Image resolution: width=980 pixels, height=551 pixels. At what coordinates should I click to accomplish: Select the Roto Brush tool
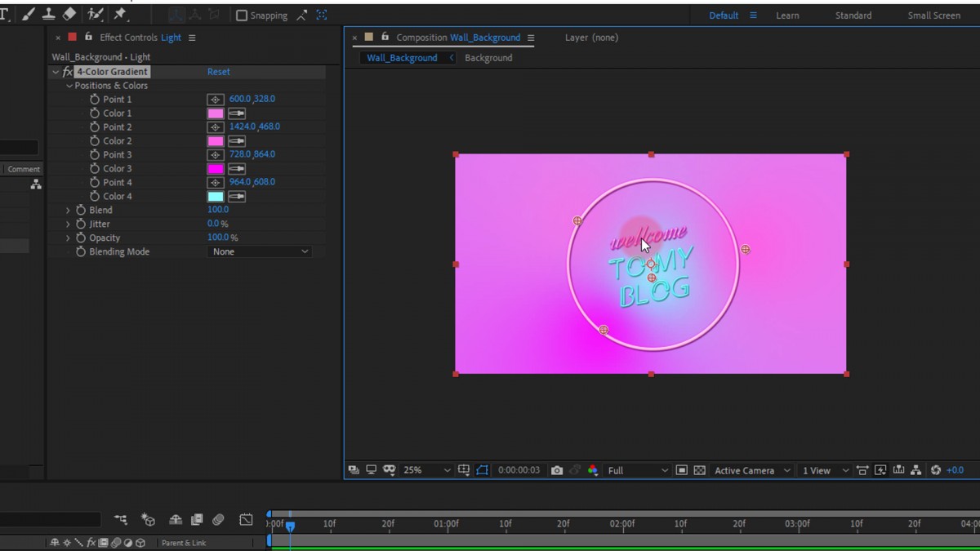point(96,15)
